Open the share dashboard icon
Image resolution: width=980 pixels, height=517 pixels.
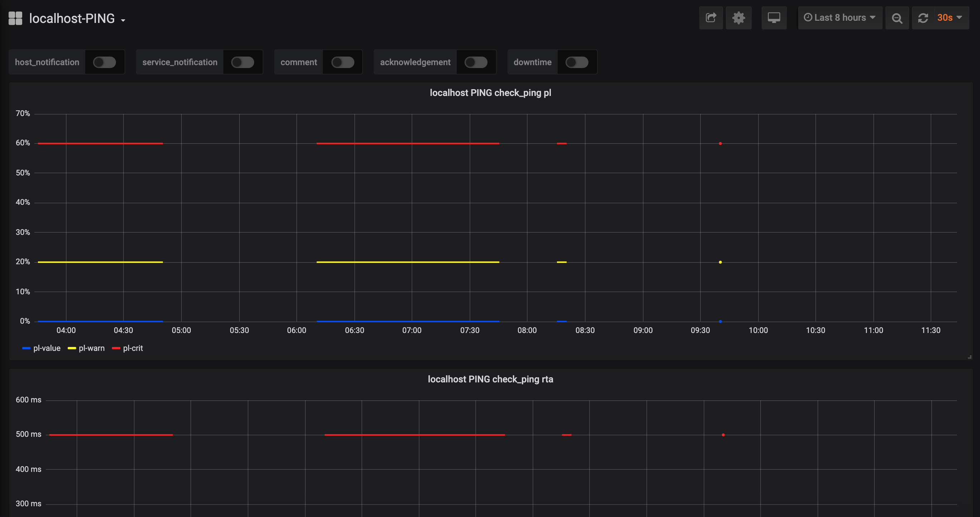tap(710, 18)
